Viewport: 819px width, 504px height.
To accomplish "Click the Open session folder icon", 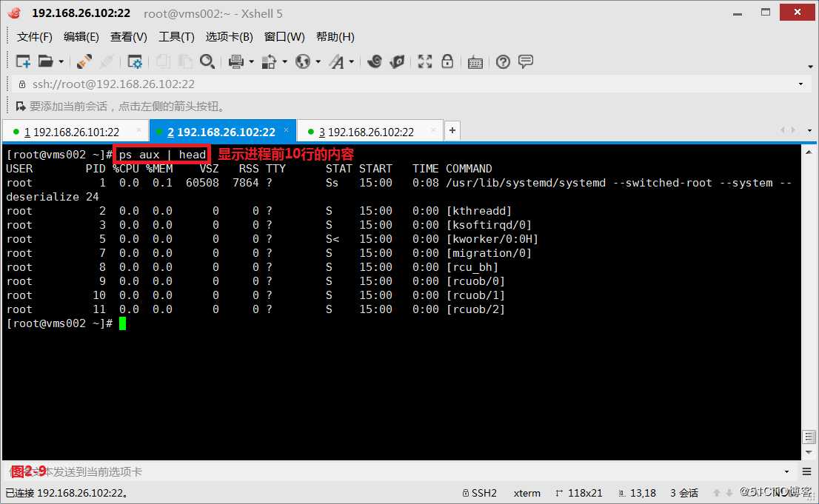I will coord(45,61).
